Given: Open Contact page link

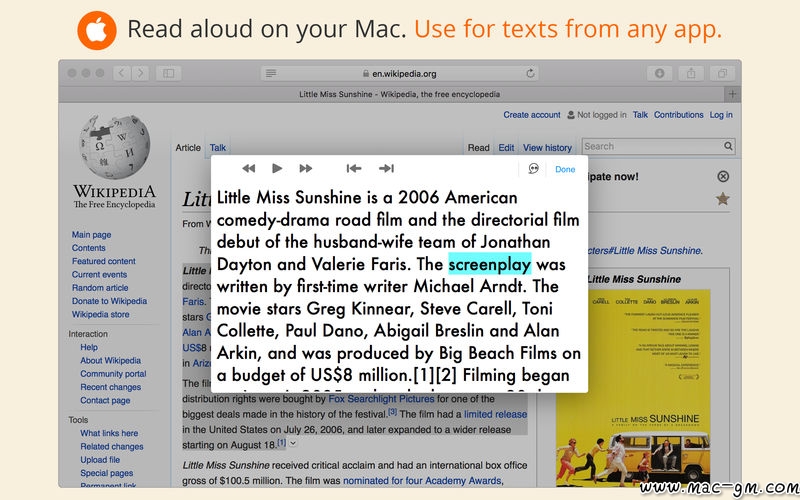Looking at the screenshot, I should pyautogui.click(x=105, y=400).
